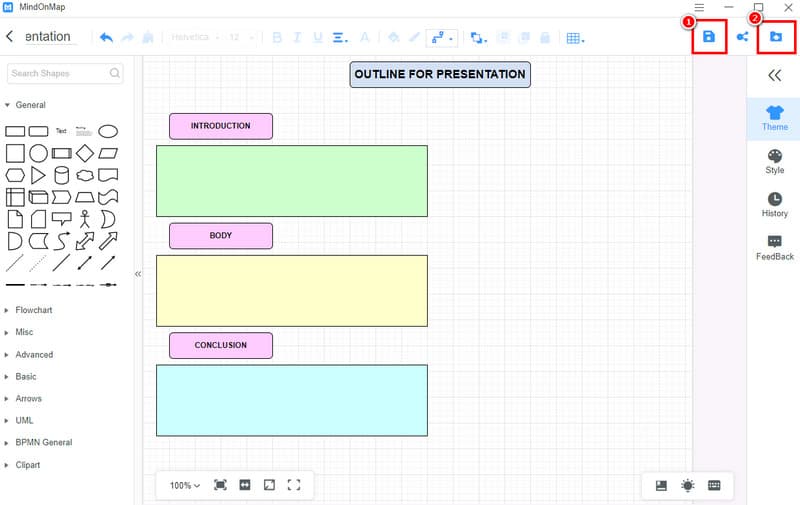Click the back arrow beside the file name

click(x=10, y=37)
